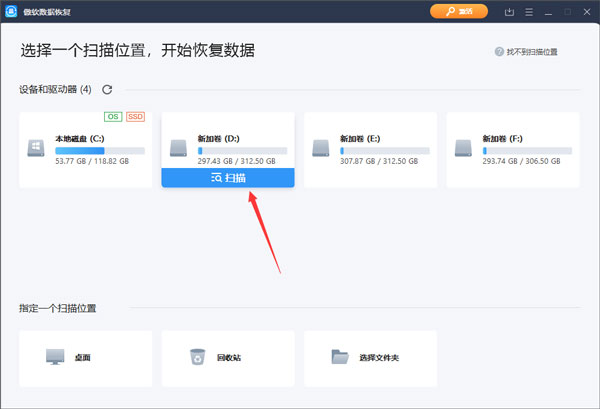Click the 扫描 button under D: drive

(x=228, y=178)
